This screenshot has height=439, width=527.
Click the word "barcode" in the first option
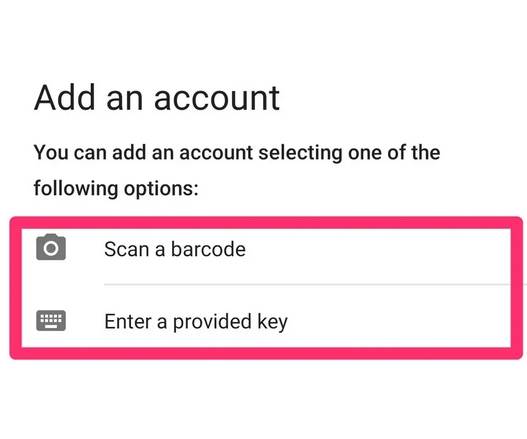[x=208, y=249]
